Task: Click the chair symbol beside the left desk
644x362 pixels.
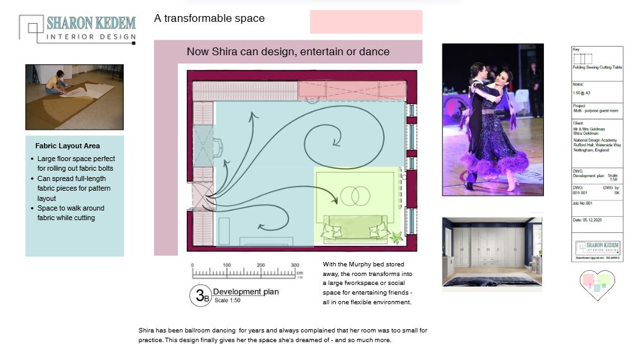Action: (217, 148)
